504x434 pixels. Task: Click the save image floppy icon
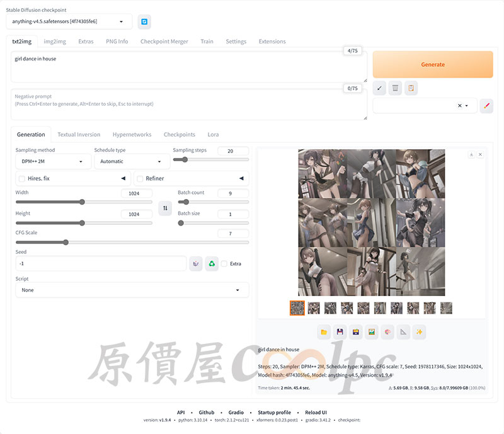point(340,332)
